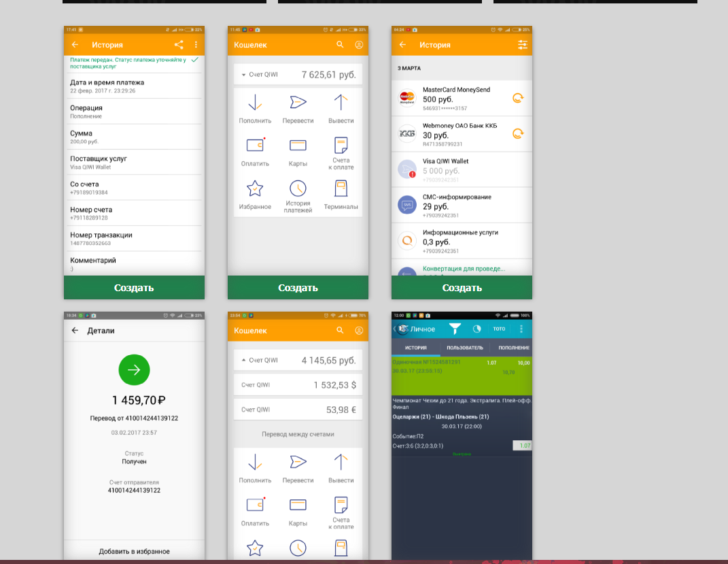The image size is (728, 564).
Task: Tap search icon in 4 145,65 руб. wallet card
Action: [340, 331]
